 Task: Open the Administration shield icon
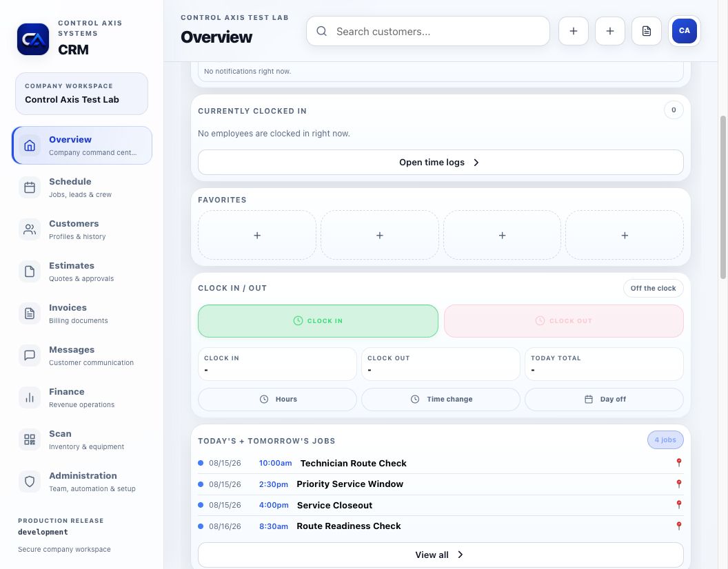[30, 482]
